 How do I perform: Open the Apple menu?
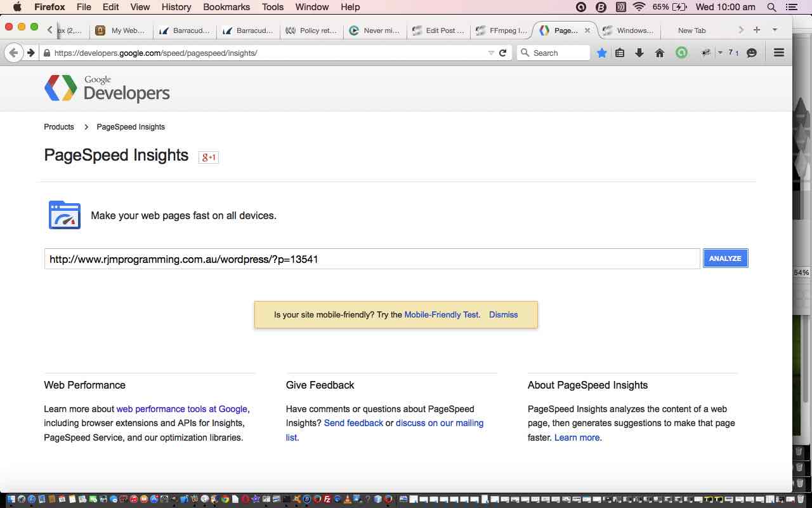point(17,7)
